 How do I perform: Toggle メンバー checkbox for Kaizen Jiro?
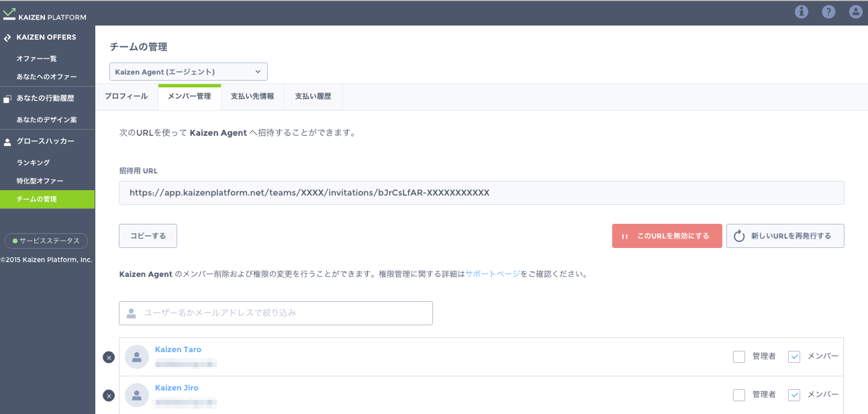click(794, 395)
